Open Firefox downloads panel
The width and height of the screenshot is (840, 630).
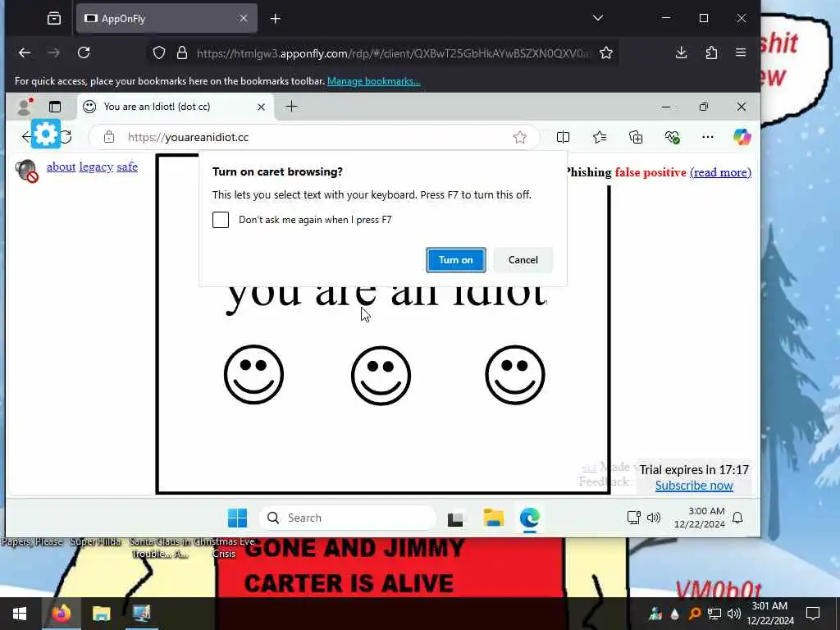click(681, 52)
